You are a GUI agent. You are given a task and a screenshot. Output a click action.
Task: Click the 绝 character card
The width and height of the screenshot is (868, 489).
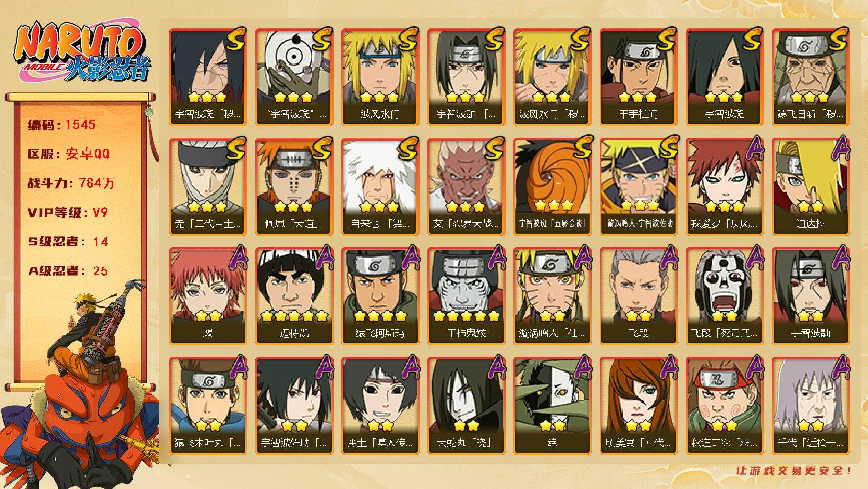point(552,405)
